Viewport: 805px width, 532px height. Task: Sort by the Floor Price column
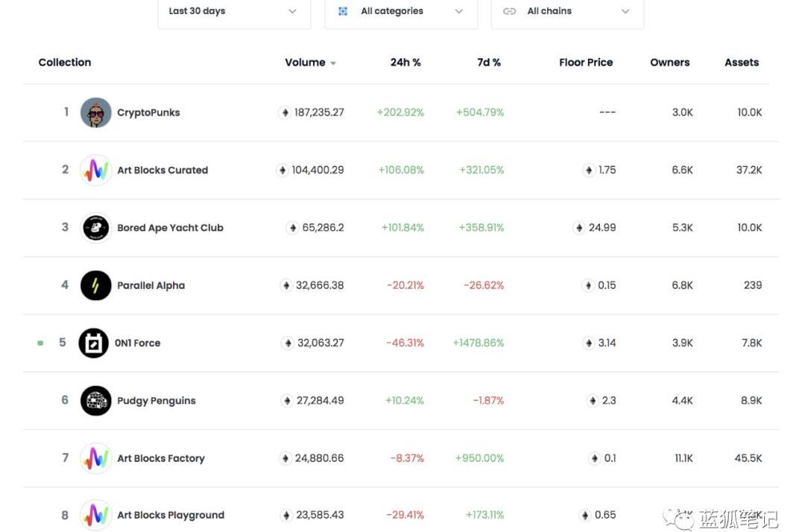click(x=586, y=63)
